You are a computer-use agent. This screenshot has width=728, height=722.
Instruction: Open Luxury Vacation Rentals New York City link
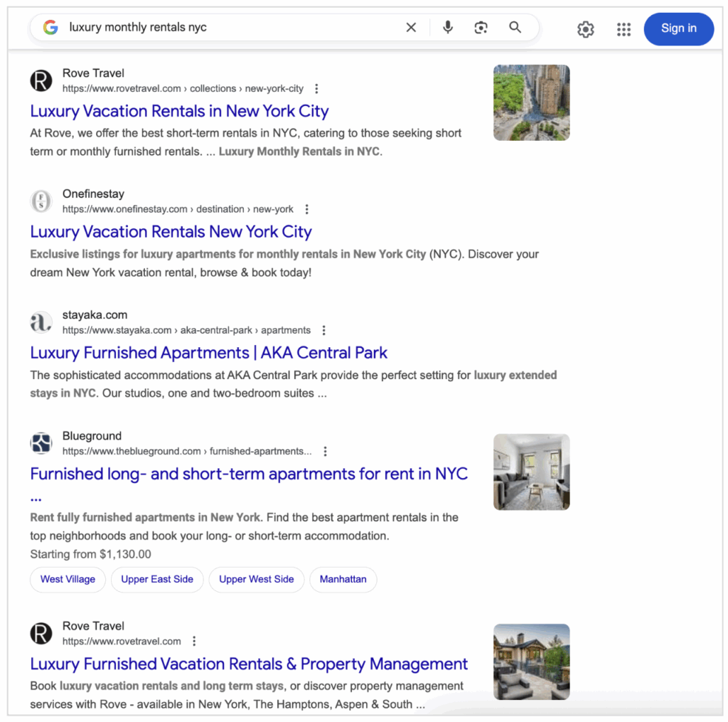click(171, 232)
